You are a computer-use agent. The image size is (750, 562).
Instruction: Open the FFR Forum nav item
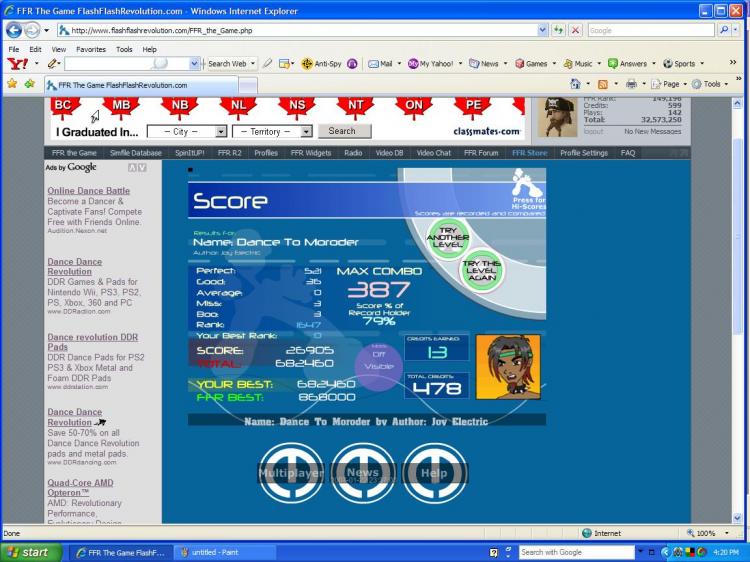click(x=481, y=153)
